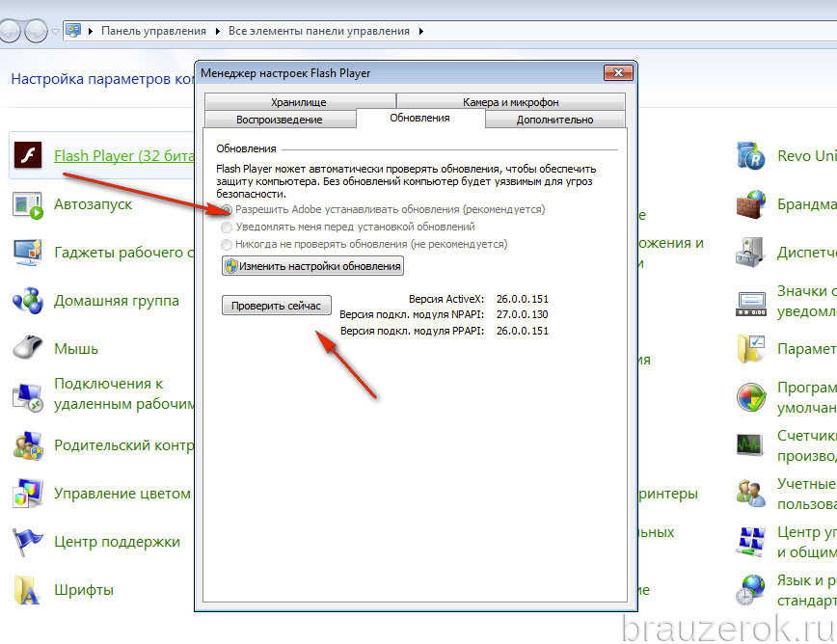The image size is (837, 644).
Task: Open the network and sharing center icon
Action: click(751, 542)
